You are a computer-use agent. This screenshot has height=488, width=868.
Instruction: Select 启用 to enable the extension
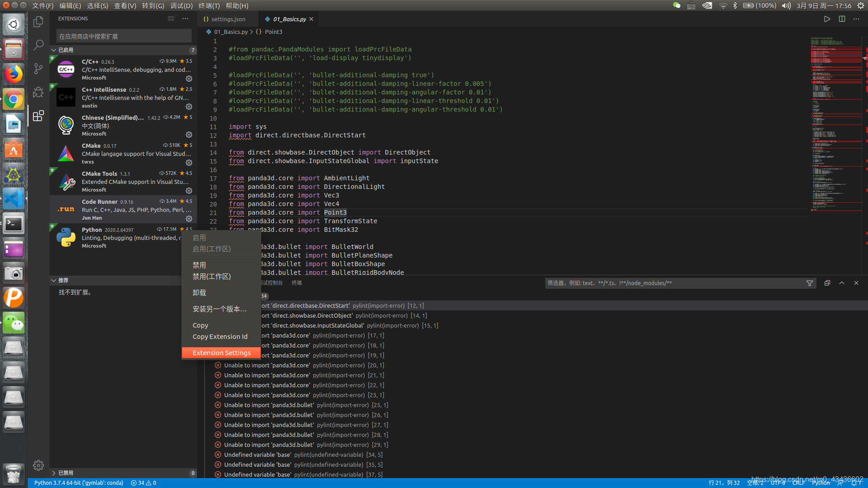click(199, 237)
